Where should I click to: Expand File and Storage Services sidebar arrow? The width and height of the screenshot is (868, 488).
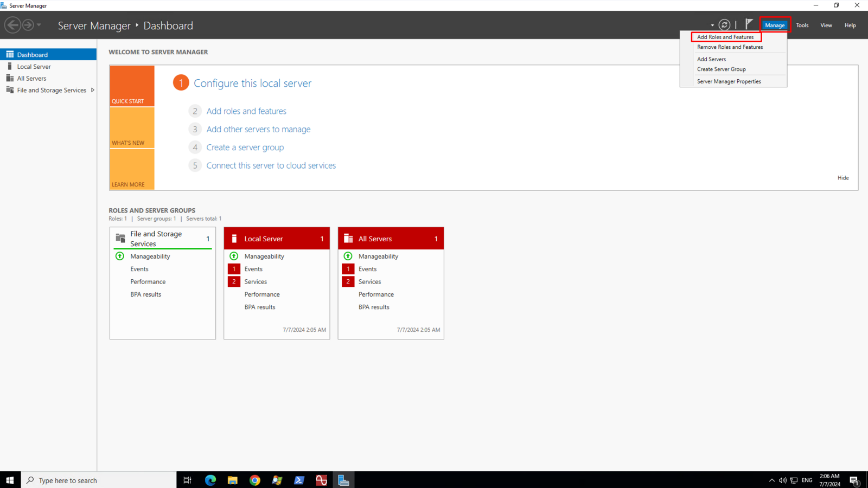[93, 91]
